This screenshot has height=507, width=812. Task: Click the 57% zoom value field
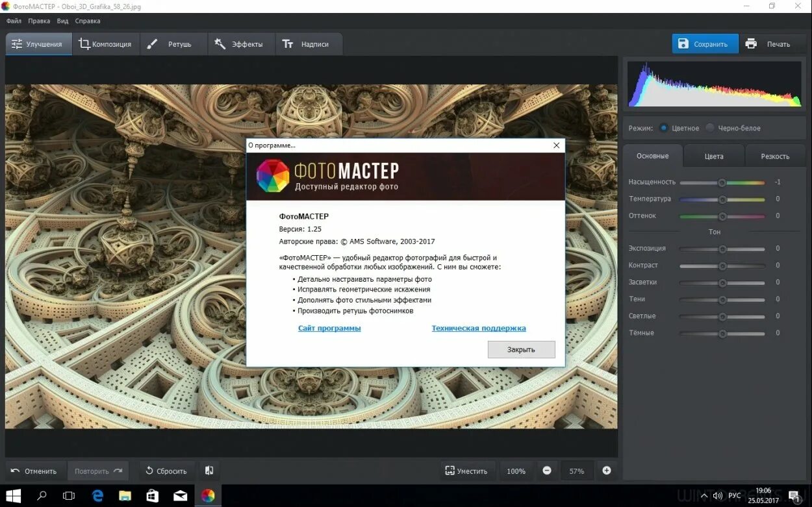[577, 471]
